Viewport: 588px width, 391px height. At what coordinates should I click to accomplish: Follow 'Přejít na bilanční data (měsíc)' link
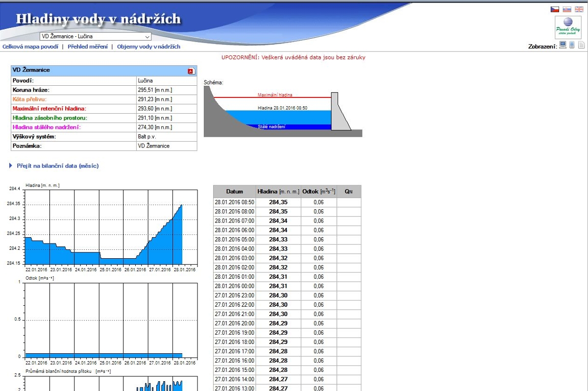point(58,166)
